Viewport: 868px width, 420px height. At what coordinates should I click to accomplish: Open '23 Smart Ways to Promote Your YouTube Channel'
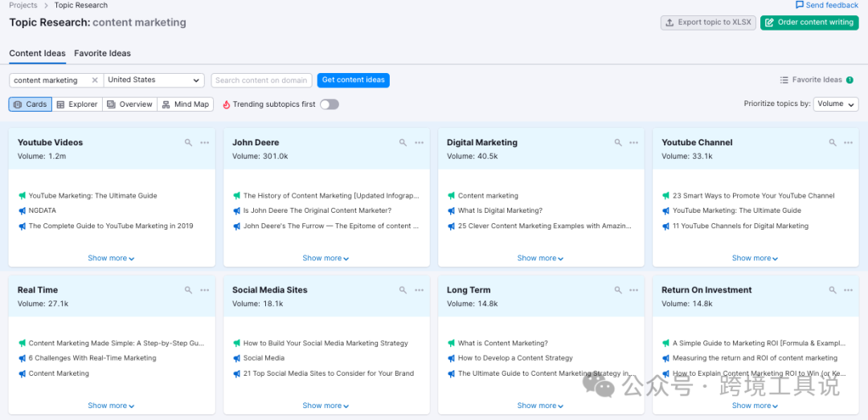pyautogui.click(x=753, y=196)
